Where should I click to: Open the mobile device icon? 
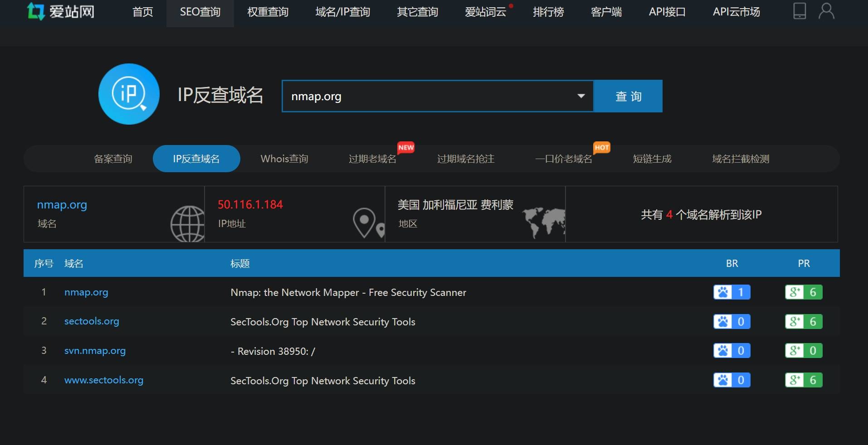coord(799,11)
